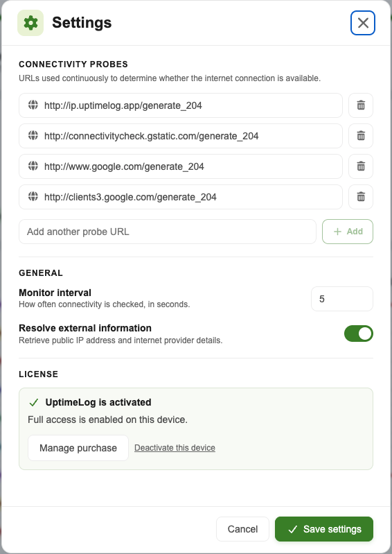The width and height of the screenshot is (392, 554).
Task: Click the Add probe button
Action: point(348,232)
